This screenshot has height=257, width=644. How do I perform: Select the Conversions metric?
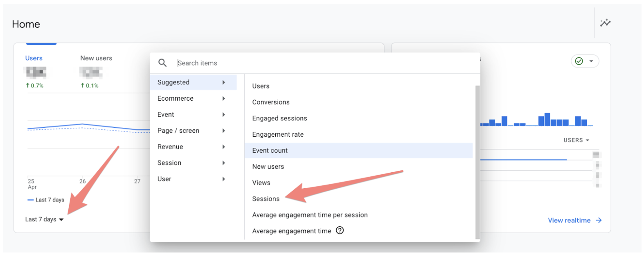coord(271,102)
